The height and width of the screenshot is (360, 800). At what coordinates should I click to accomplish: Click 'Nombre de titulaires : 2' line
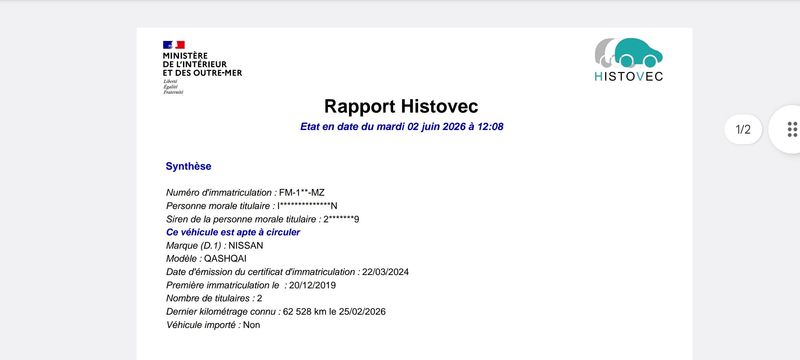[214, 298]
